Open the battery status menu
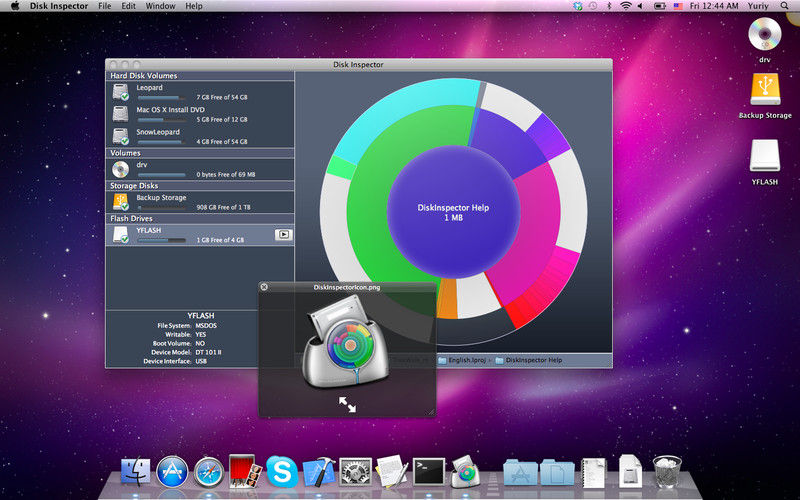 coord(660,6)
